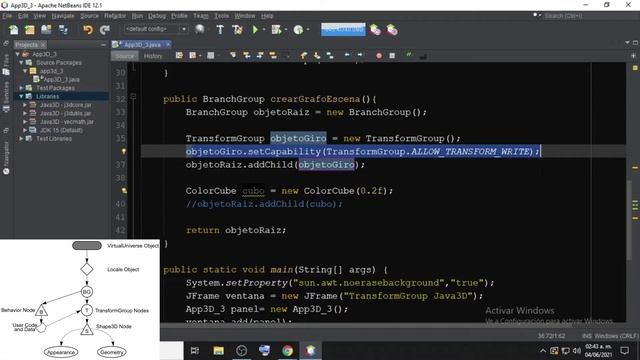Close the App3D_3.java editor tab
The image size is (640, 360).
tap(168, 44)
